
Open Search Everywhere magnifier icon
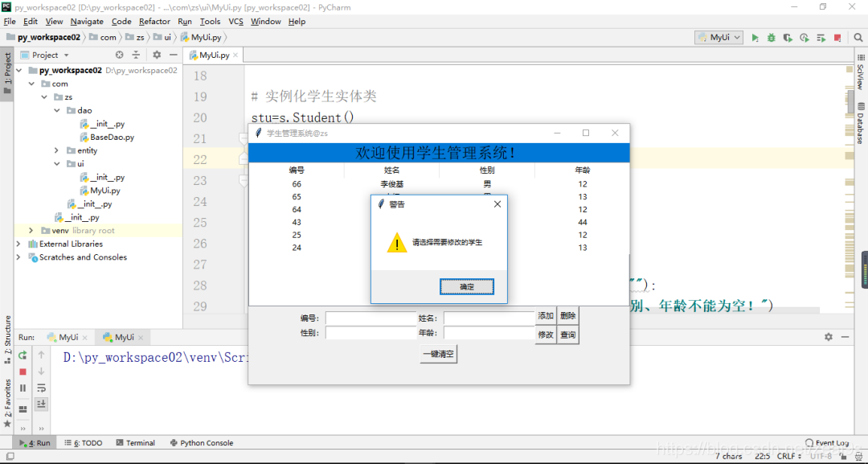click(858, 38)
